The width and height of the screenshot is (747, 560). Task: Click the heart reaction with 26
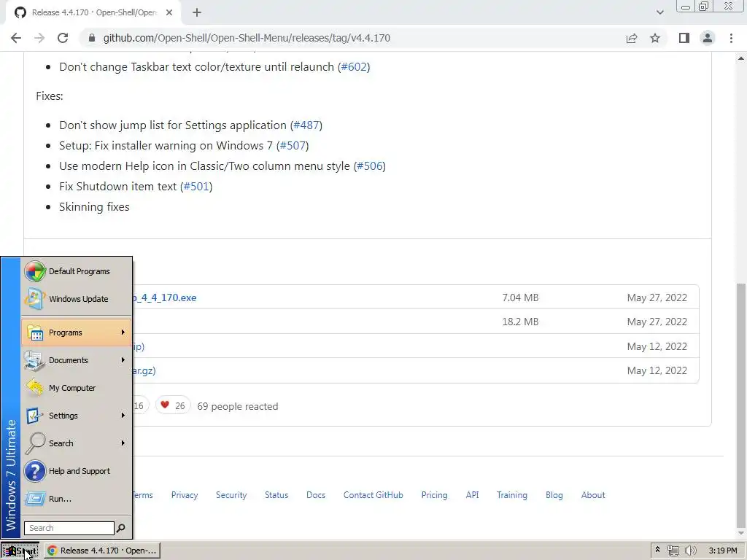coord(172,405)
